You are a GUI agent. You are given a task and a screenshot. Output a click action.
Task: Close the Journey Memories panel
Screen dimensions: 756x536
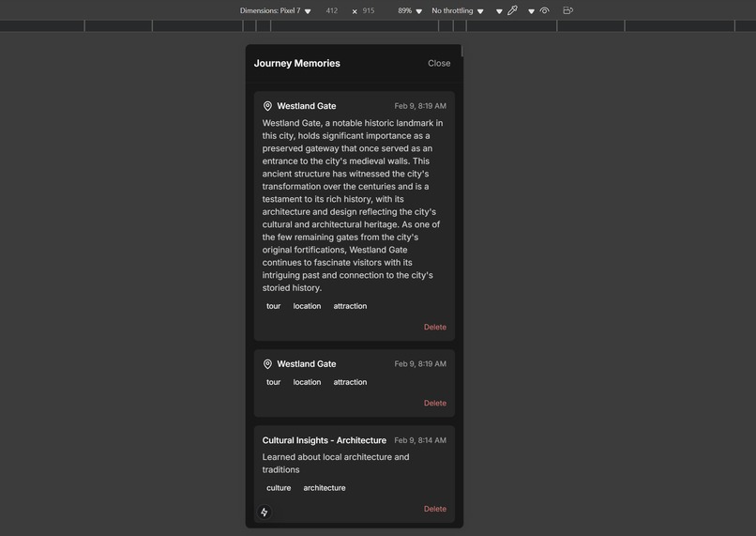[439, 63]
